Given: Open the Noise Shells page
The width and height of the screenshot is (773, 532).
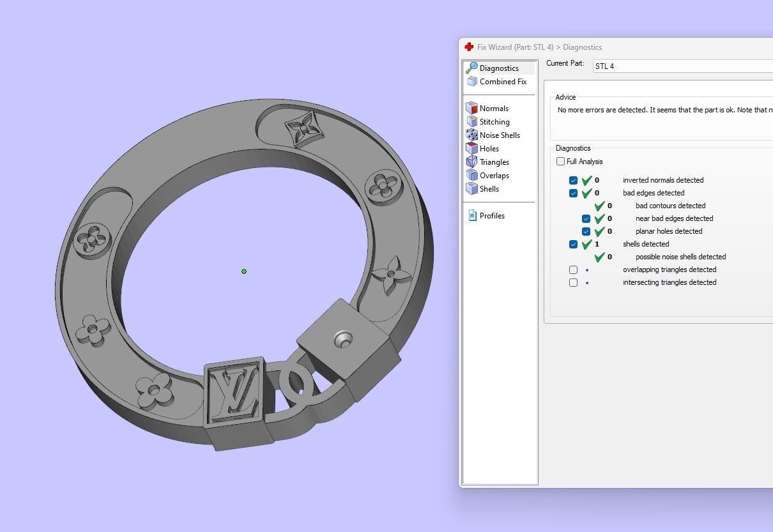Looking at the screenshot, I should tap(500, 135).
